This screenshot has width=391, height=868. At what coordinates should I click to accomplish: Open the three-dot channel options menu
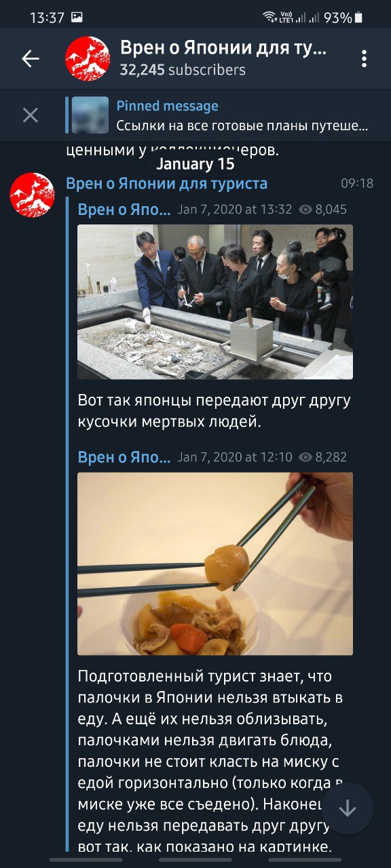pyautogui.click(x=364, y=59)
